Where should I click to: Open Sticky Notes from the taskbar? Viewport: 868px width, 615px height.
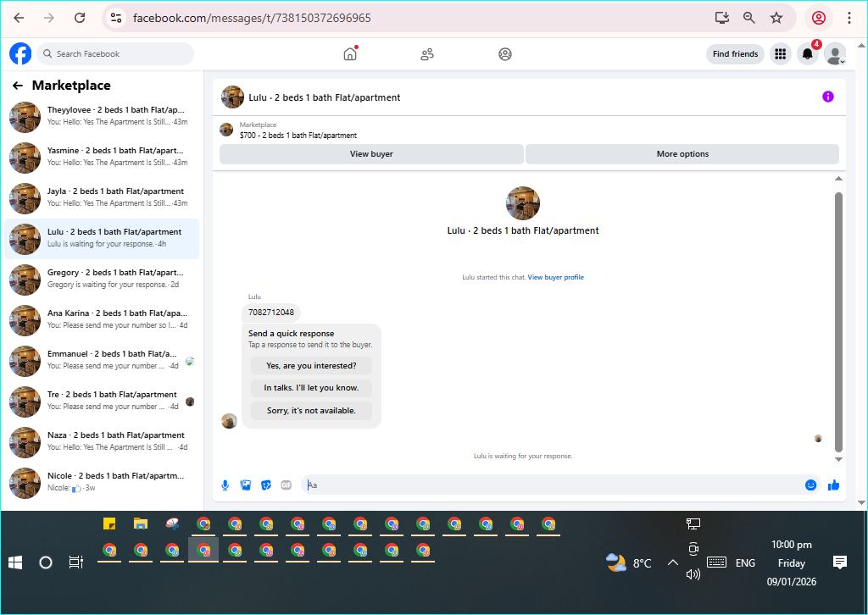coord(109,524)
